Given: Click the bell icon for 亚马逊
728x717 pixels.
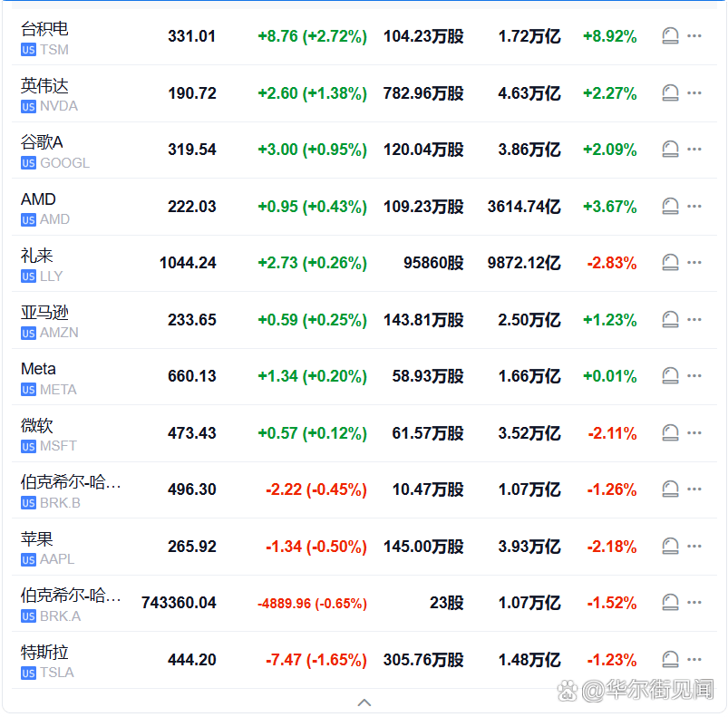Looking at the screenshot, I should tap(670, 319).
